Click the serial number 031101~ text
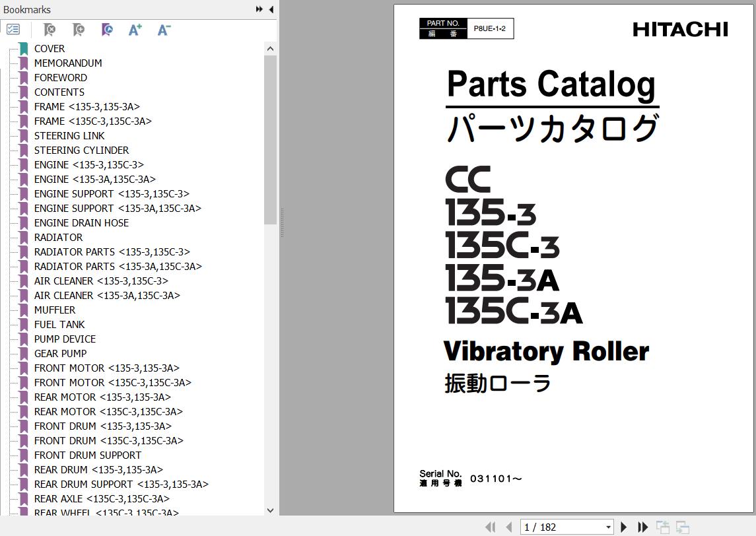Screen dimensions: 756x536 point(496,479)
